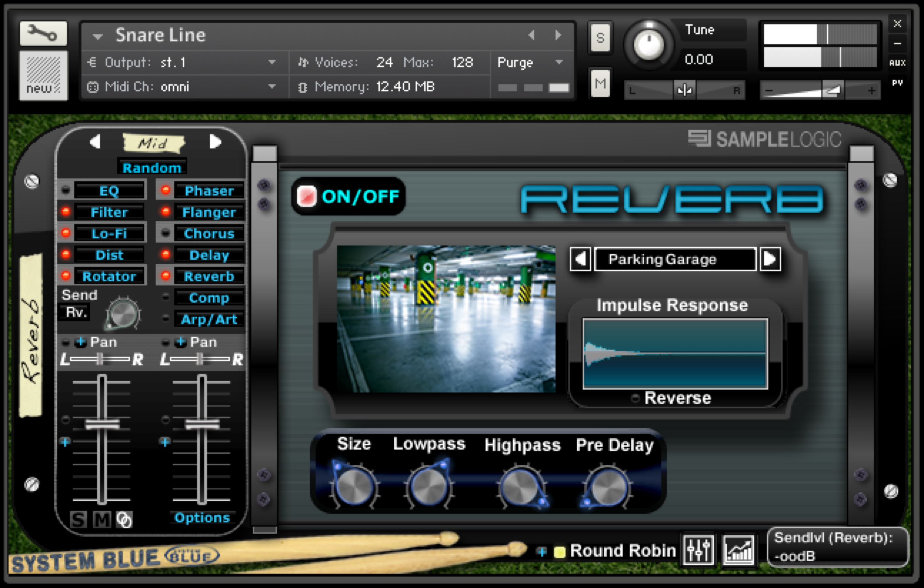Open the Snare Line instrument dropdown arrow
924x588 pixels.
pos(98,36)
